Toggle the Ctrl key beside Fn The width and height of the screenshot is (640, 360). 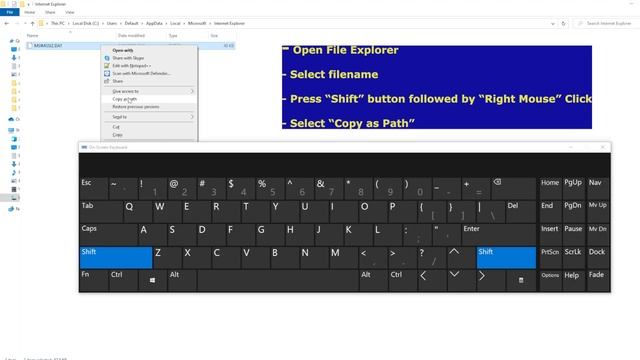click(x=123, y=280)
